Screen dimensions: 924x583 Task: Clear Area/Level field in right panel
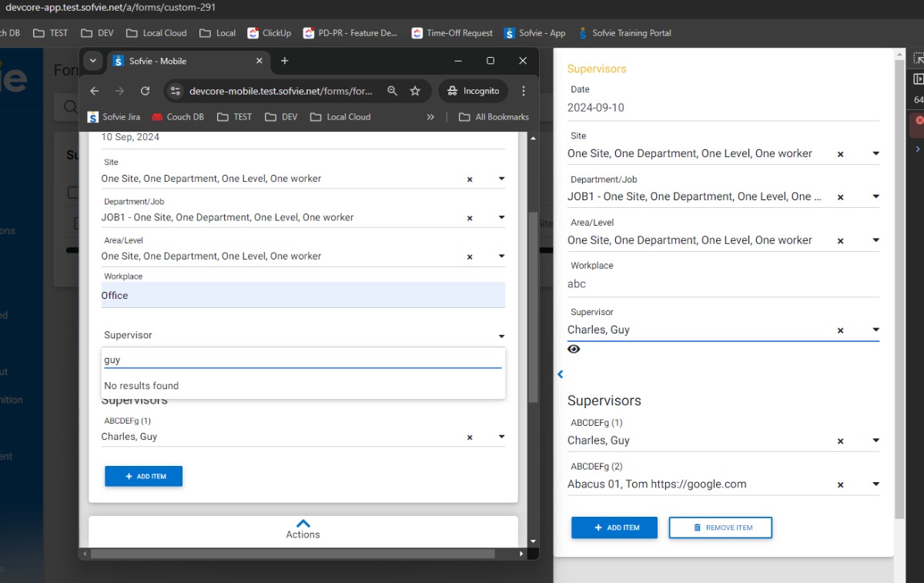pos(840,241)
